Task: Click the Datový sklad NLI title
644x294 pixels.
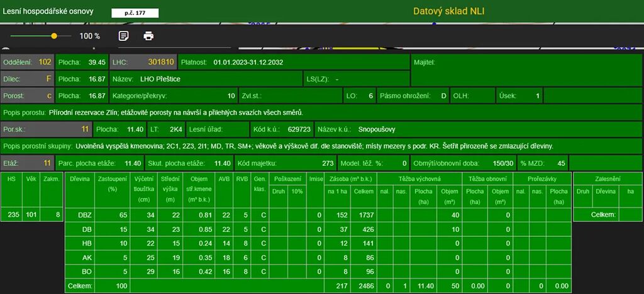Action: [448, 11]
